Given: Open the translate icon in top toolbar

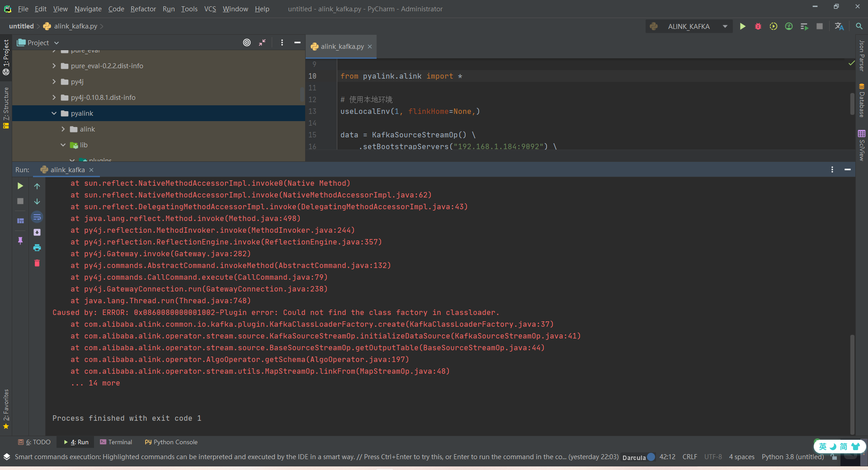Looking at the screenshot, I should (839, 27).
